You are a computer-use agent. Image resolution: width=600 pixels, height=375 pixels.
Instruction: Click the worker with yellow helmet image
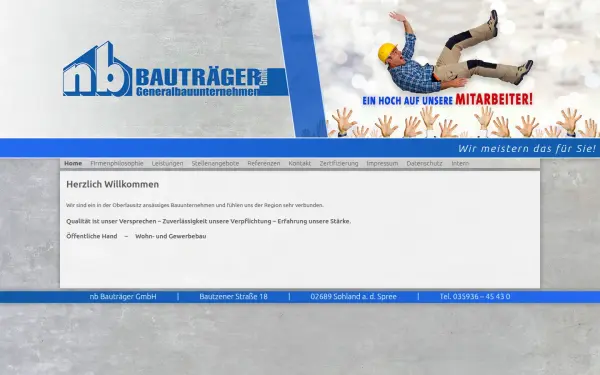tap(455, 52)
